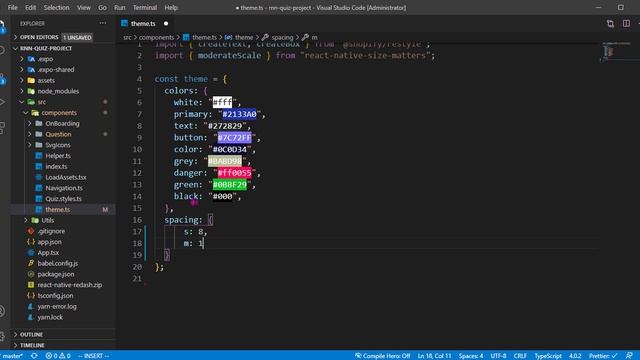Open package.json in the explorer
Screen dimensions: 640x360
click(56, 274)
